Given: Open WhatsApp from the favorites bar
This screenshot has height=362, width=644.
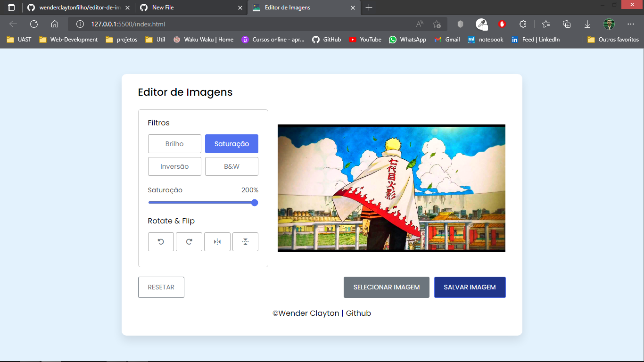Looking at the screenshot, I should point(407,40).
